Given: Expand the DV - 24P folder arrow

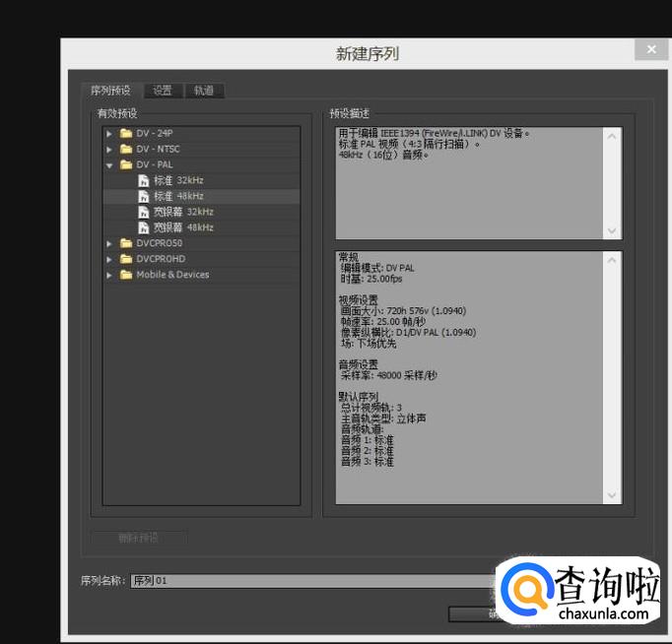Looking at the screenshot, I should (109, 134).
